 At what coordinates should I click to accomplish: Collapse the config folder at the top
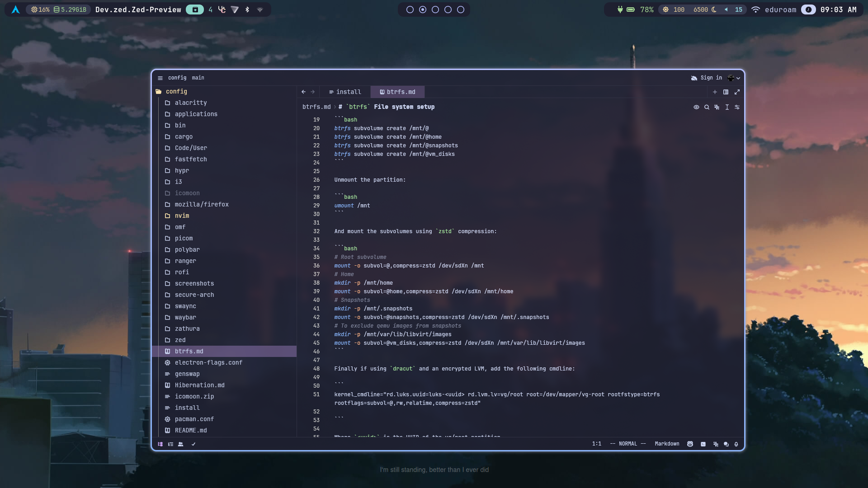click(177, 91)
